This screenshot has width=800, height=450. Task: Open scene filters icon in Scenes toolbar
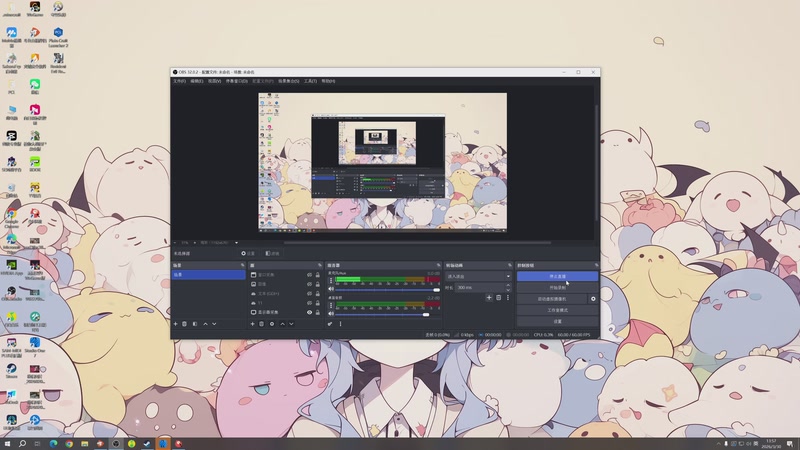point(194,324)
